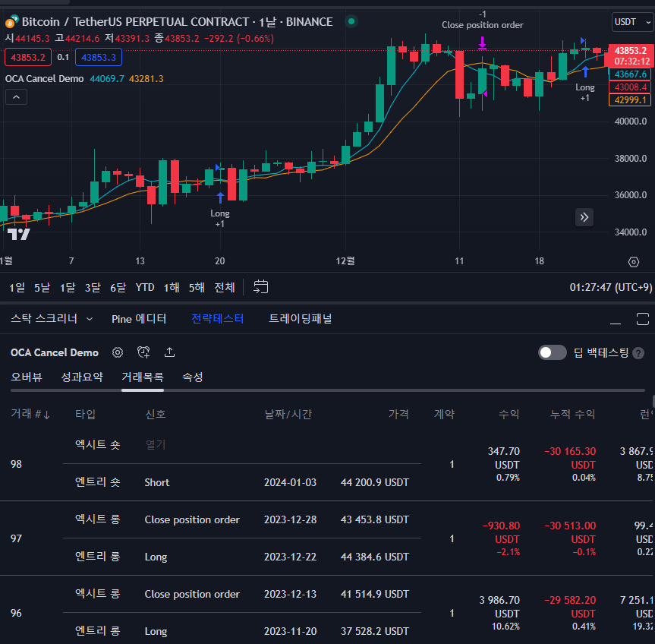Click the 44 384.6 USDT entry price
This screenshot has height=644, width=655.
(x=375, y=557)
